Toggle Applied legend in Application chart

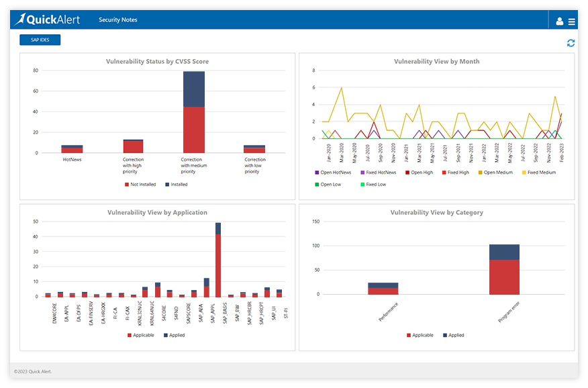coord(175,335)
